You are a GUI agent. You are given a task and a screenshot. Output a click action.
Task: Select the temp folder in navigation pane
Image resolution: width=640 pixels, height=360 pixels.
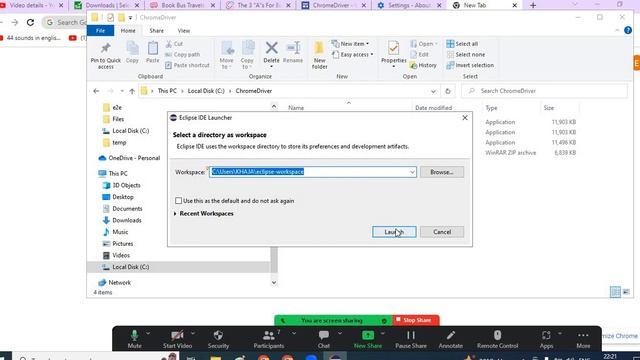(x=119, y=142)
